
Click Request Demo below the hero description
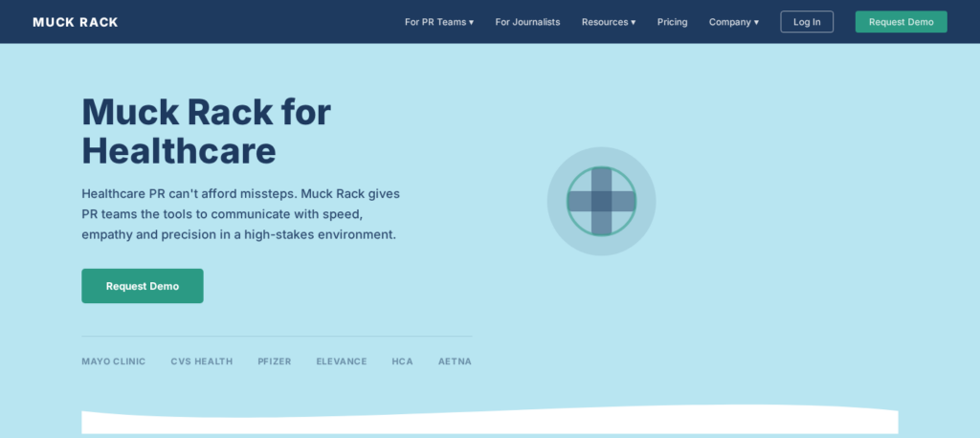click(143, 286)
